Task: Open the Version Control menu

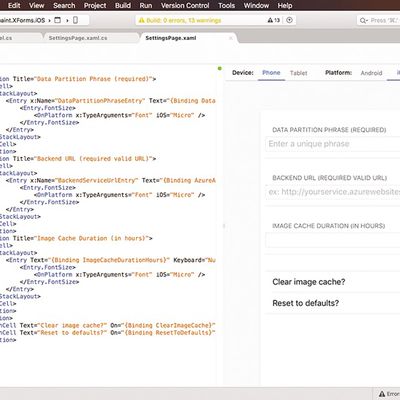Action: pyautogui.click(x=185, y=5)
